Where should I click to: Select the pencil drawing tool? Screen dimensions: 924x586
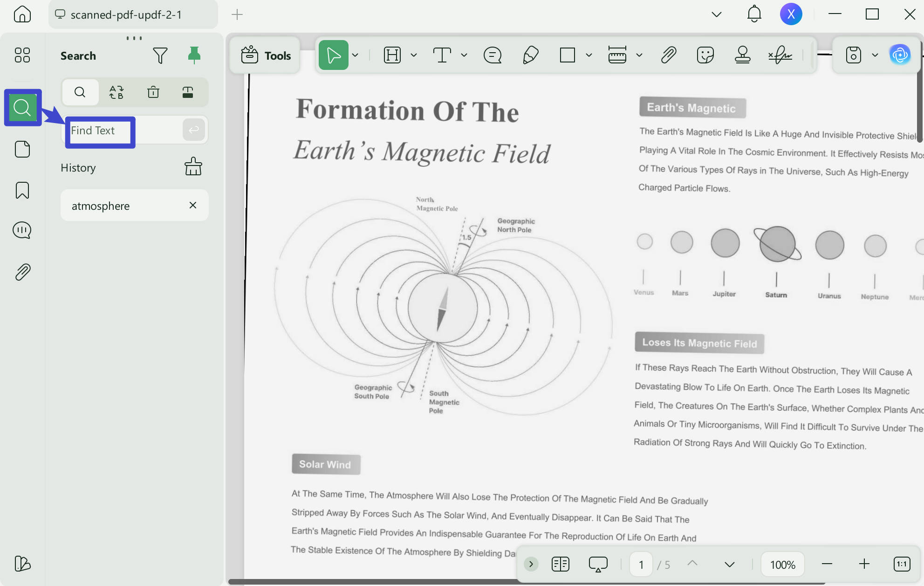click(x=531, y=55)
